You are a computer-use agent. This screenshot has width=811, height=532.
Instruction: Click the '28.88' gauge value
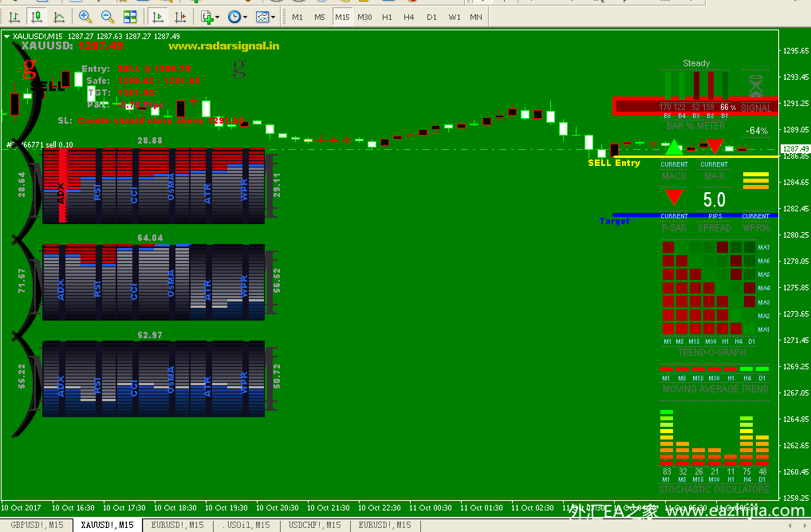(x=150, y=140)
